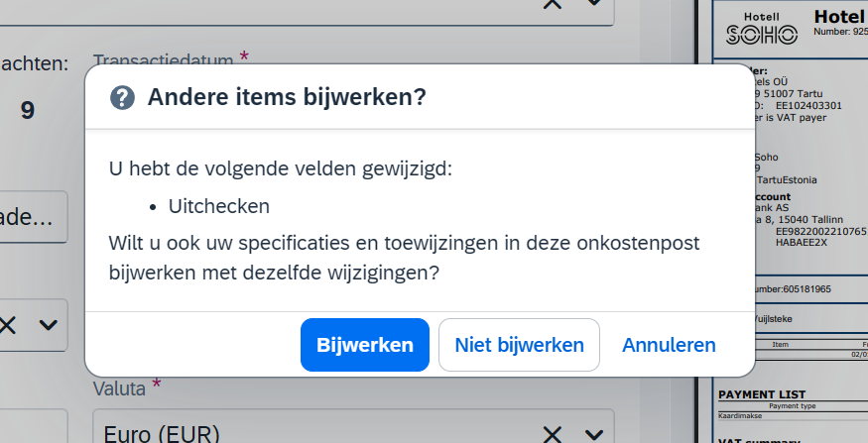Expand the Valuta currency dropdown arrow
Screen dimensions: 868x443
594,434
